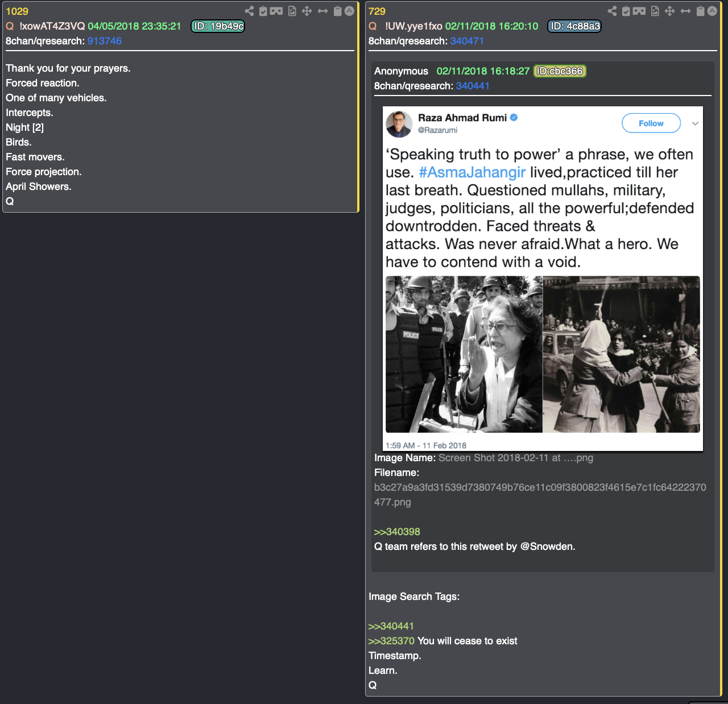Click the share icon on post 729
The image size is (728, 704).
(x=612, y=11)
